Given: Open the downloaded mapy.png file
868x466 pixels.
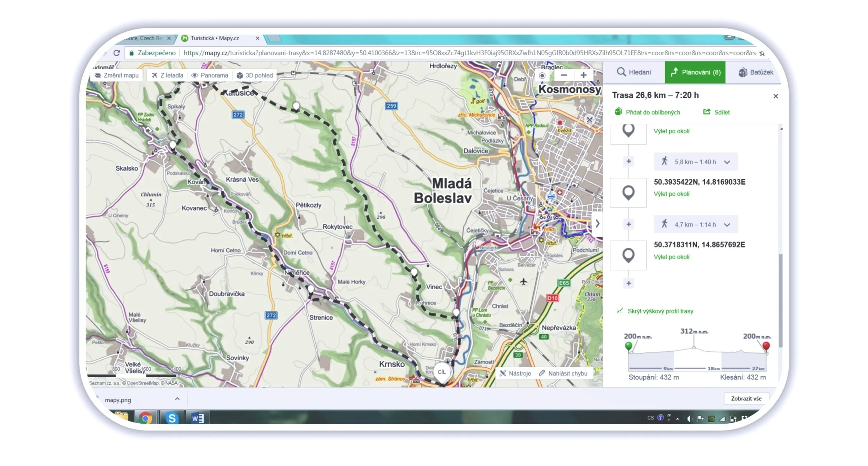Looking at the screenshot, I should 118,400.
